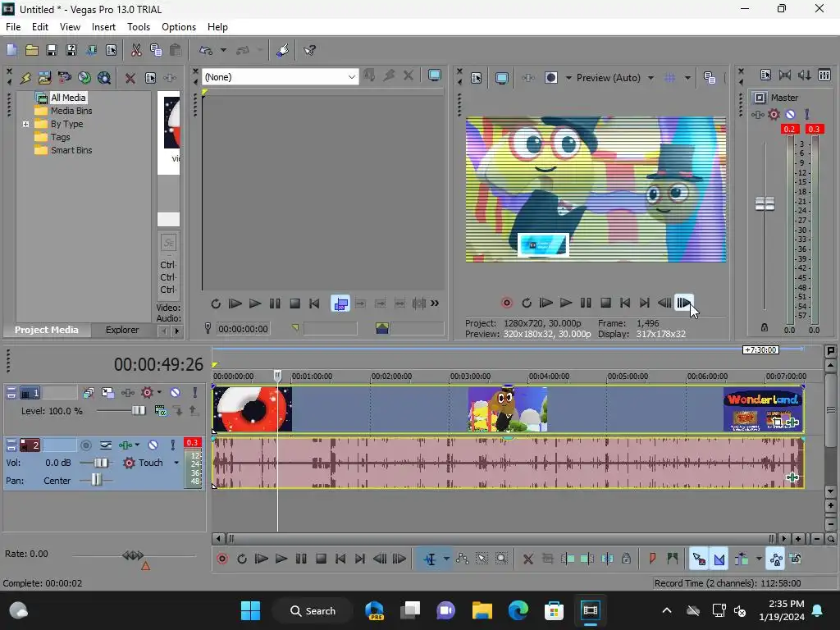Click the trimmer timecode field 00:00:00:00

[x=243, y=329]
